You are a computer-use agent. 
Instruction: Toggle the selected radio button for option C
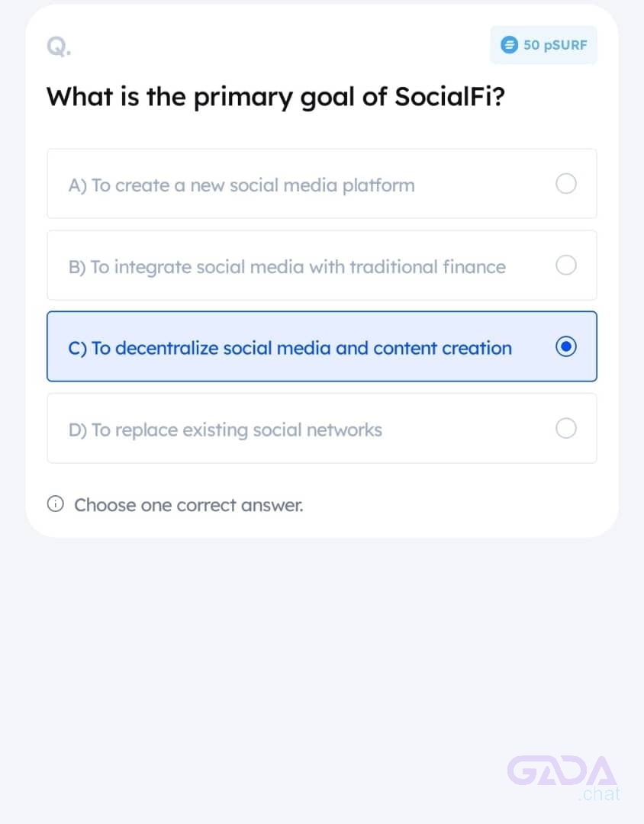pos(565,347)
